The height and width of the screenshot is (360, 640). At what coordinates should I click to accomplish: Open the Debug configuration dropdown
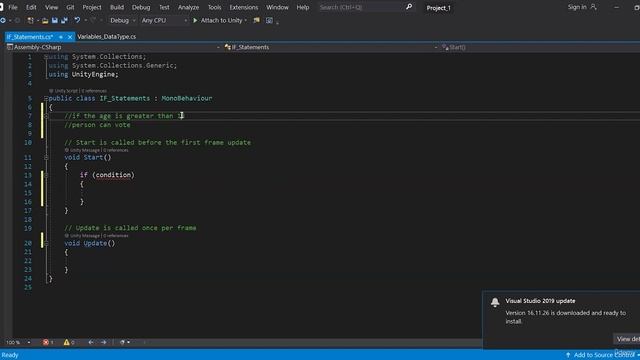click(122, 20)
